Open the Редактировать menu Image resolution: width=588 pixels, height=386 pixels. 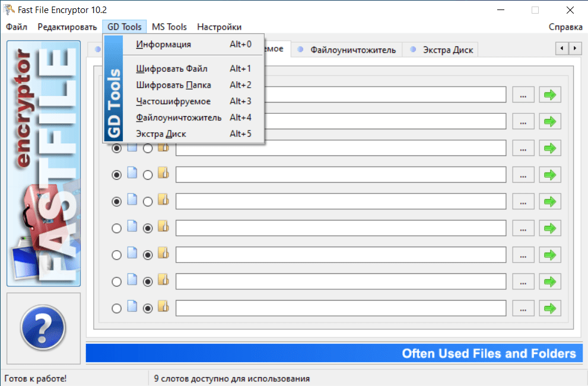(67, 27)
